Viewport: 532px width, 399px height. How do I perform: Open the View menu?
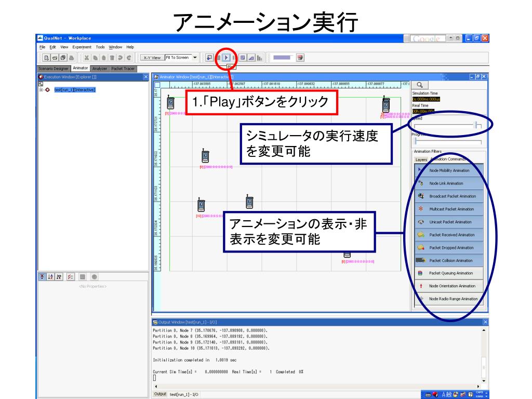pos(64,47)
